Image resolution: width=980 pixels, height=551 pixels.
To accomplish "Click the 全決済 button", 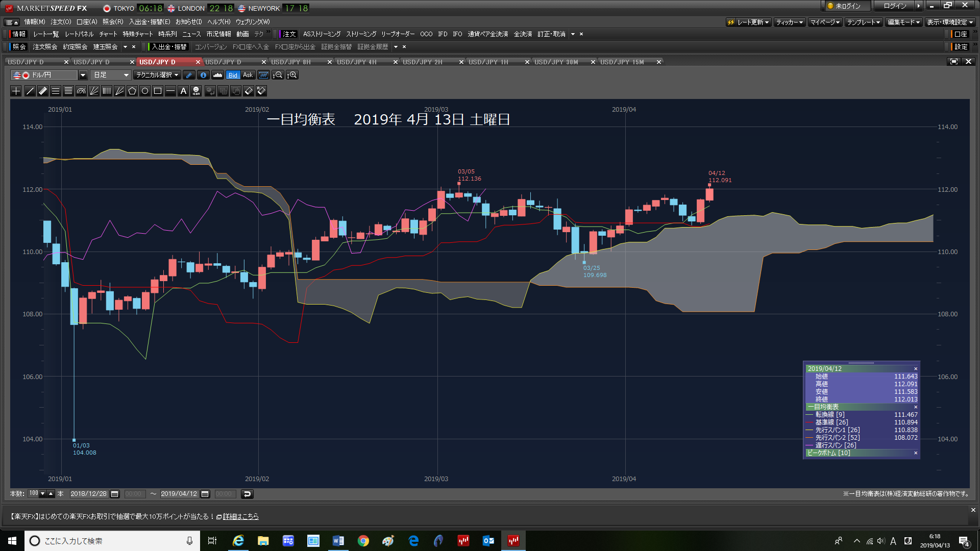I will pyautogui.click(x=523, y=34).
